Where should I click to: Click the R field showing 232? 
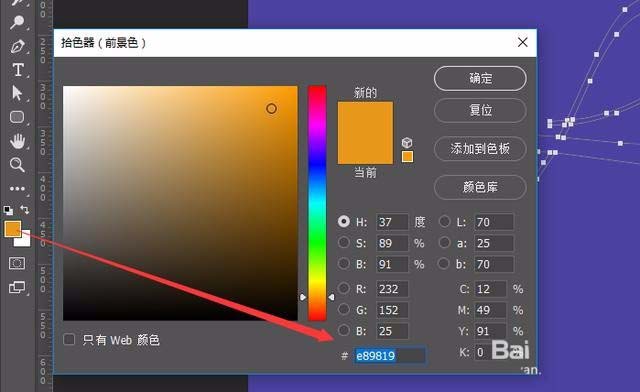coord(392,289)
